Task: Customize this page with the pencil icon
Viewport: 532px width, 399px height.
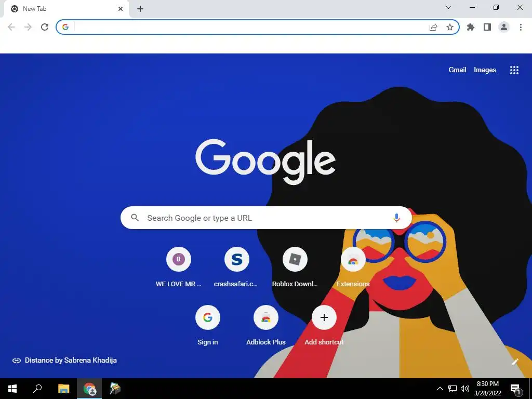Action: [515, 362]
